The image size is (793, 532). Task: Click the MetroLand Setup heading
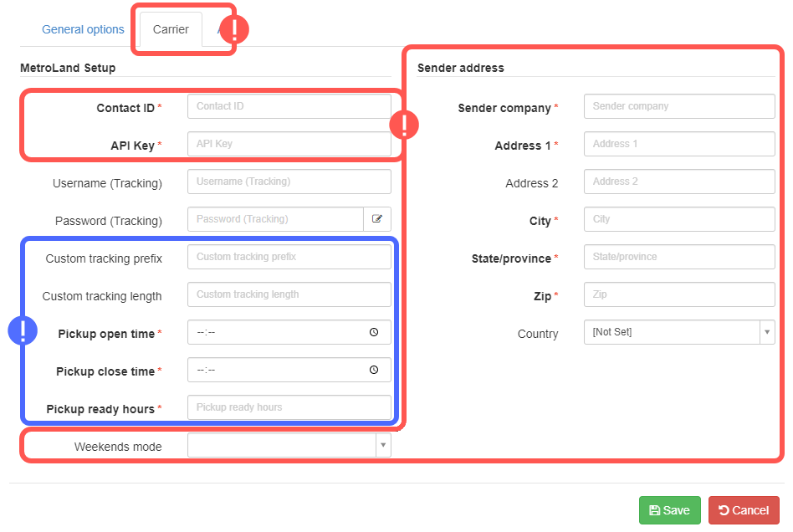click(x=68, y=68)
